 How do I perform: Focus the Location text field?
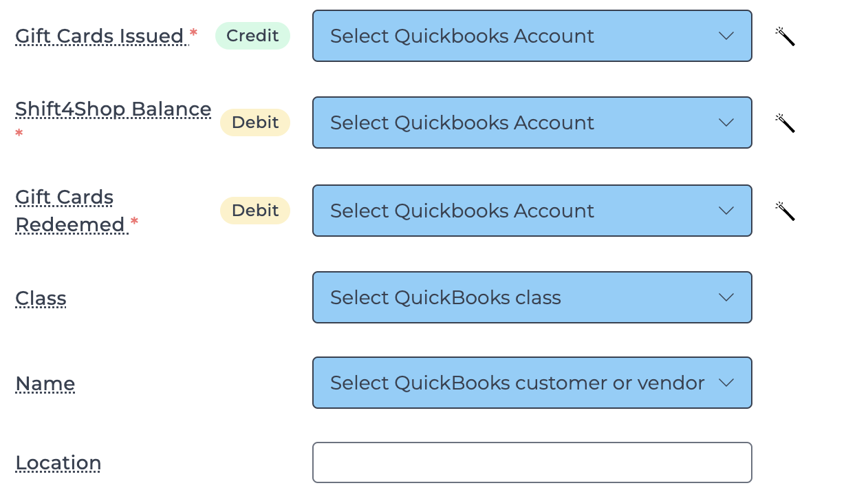click(532, 462)
